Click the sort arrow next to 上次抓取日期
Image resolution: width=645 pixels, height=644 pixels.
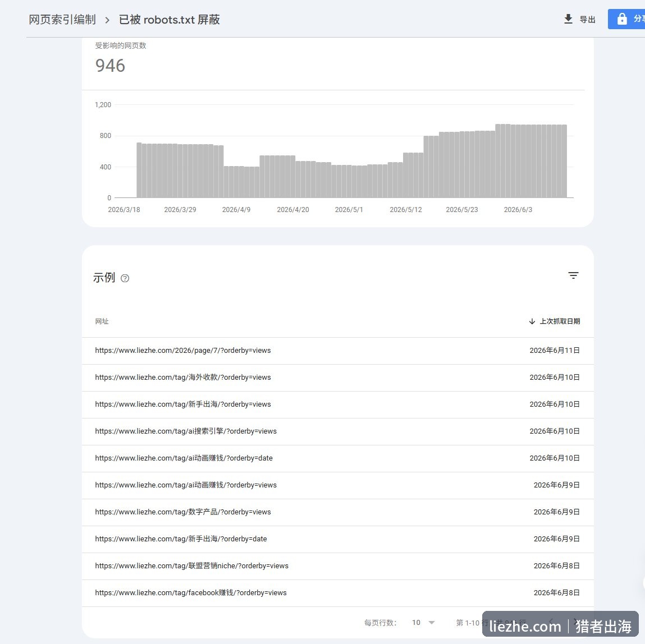532,321
